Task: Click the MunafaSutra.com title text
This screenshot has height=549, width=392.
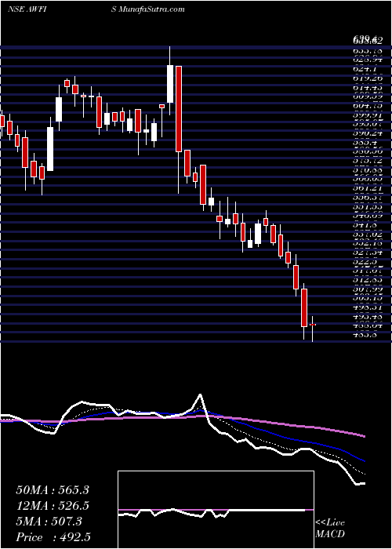Action: coord(151,9)
